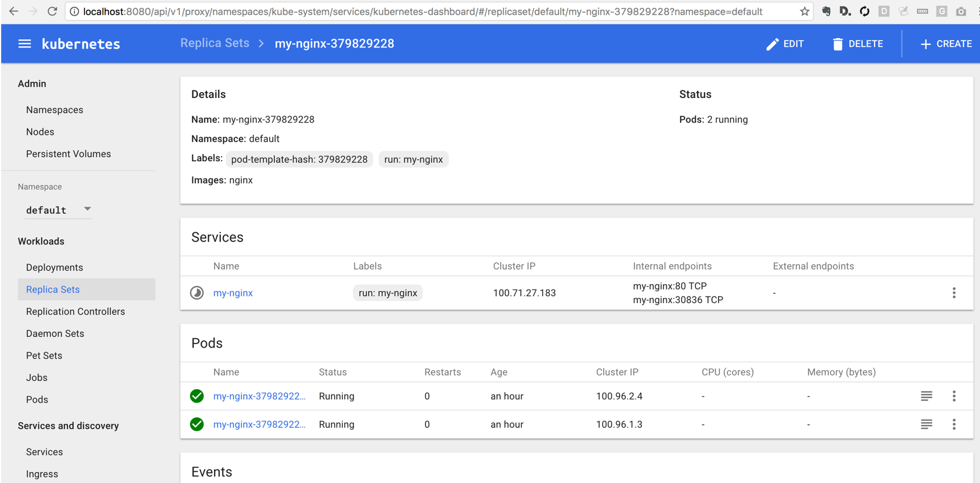Open Daemon Sets in sidebar

(55, 334)
